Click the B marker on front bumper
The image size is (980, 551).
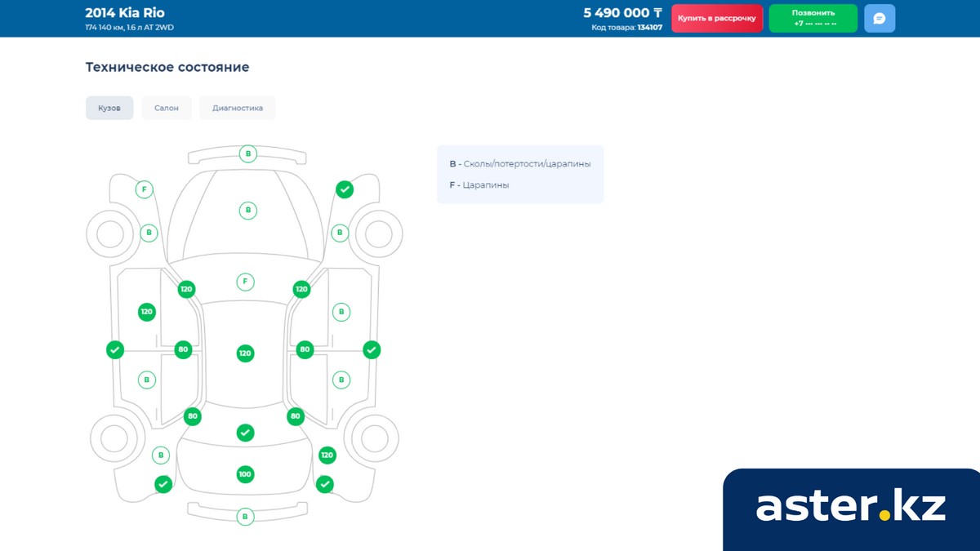point(247,153)
